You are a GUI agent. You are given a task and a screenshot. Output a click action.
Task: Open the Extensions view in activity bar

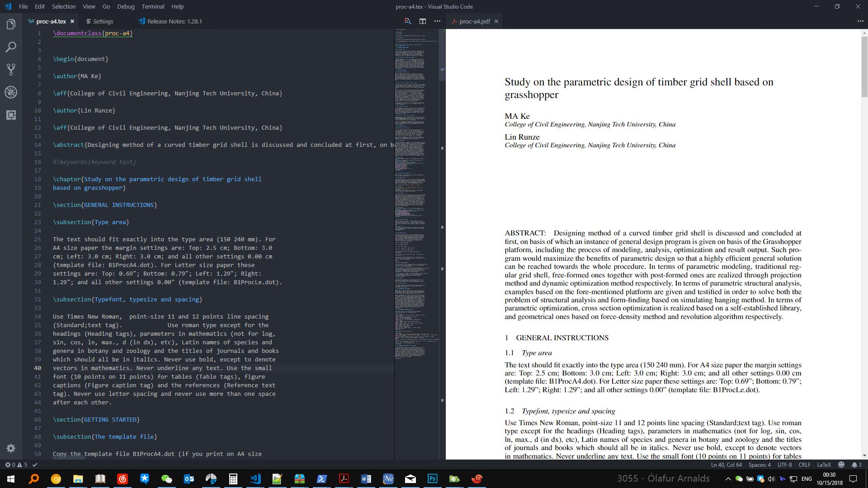click(x=11, y=115)
